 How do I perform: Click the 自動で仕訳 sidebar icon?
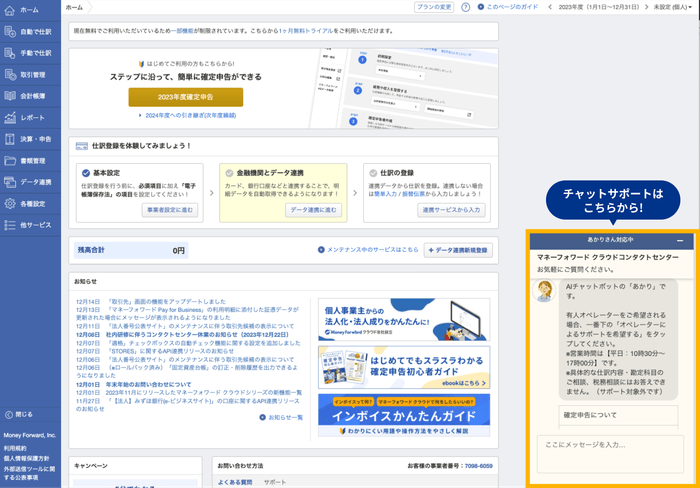9,31
